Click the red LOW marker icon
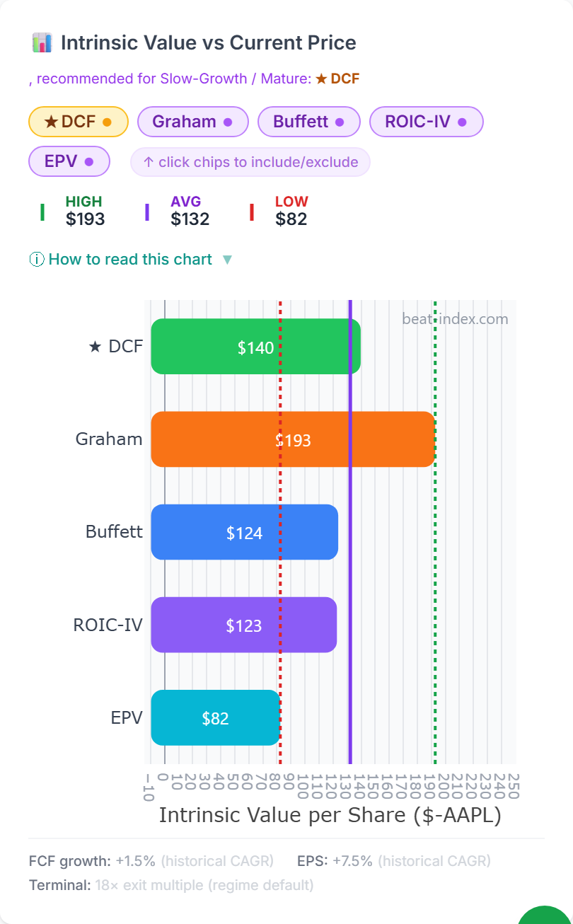Viewport: 573px width, 924px height. [252, 212]
